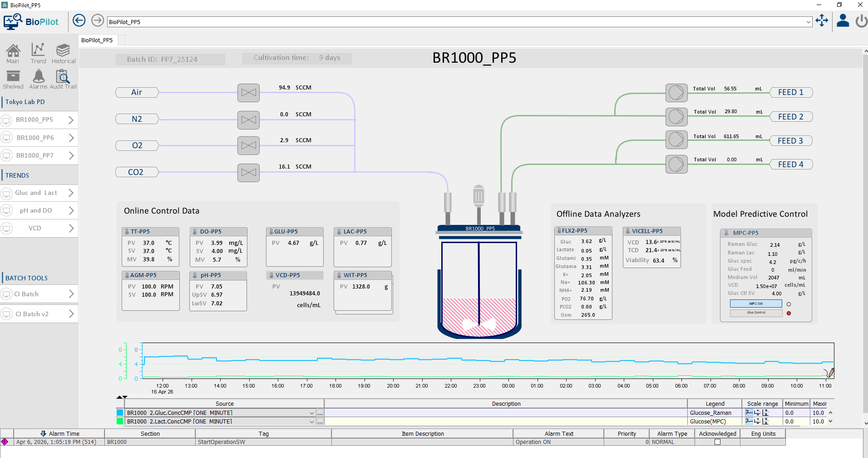The width and height of the screenshot is (868, 458).
Task: Open pH and DO trend item
Action: 39,210
